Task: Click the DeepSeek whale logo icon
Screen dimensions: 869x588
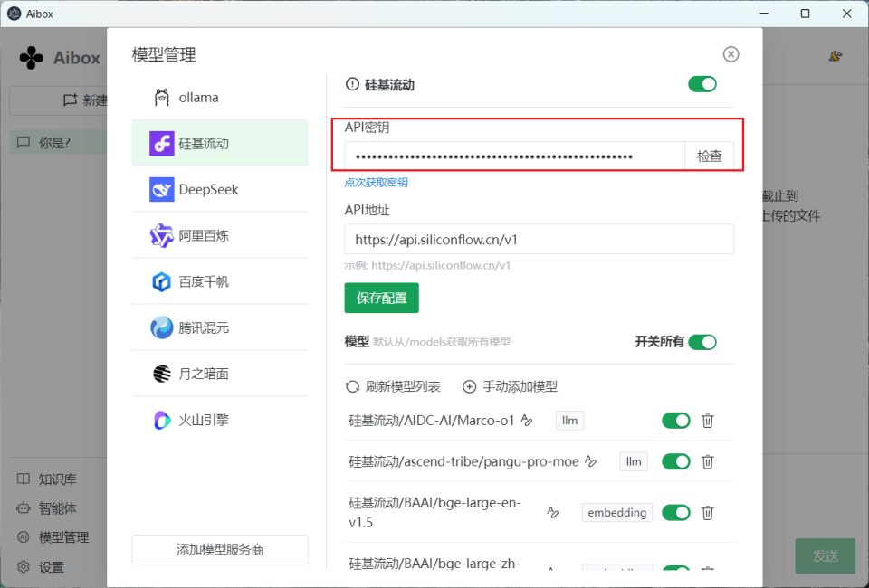Action: pyautogui.click(x=162, y=189)
